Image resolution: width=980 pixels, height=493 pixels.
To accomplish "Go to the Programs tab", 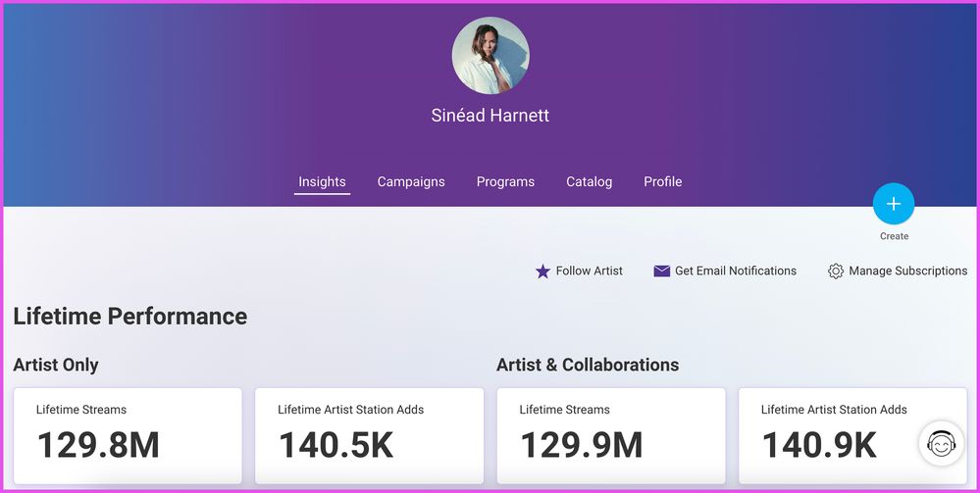I will tap(505, 181).
